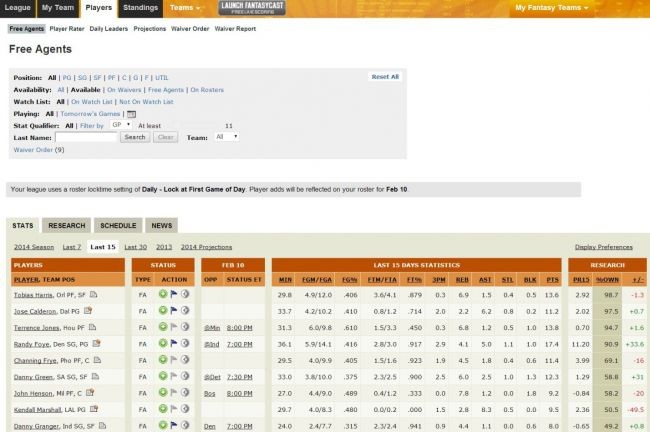Click gray round icon in Terrence Jones row
650x432 pixels.
pos(185,327)
